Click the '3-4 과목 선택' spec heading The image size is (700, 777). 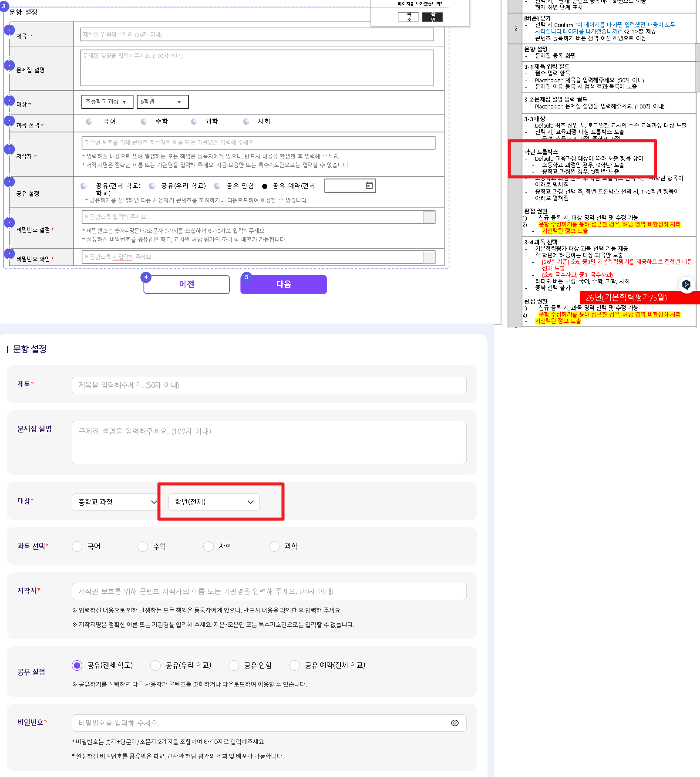click(x=540, y=242)
